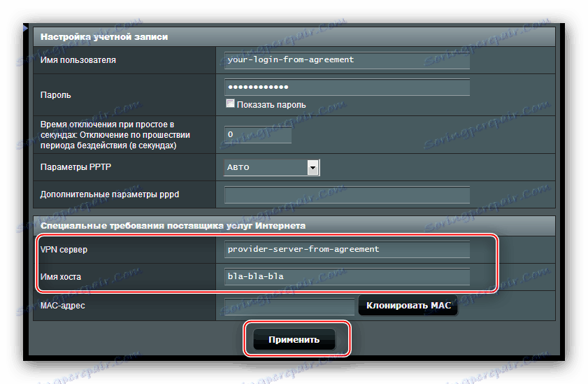Viewport: 588px width, 384px height.
Task: Click the Имя хоста field with bla-bla-bla
Action: pos(347,277)
